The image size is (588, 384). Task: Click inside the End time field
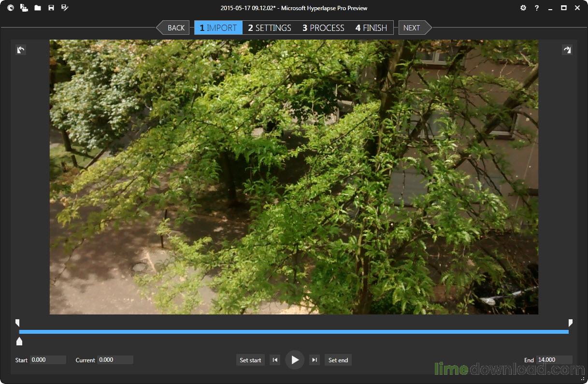click(x=554, y=359)
